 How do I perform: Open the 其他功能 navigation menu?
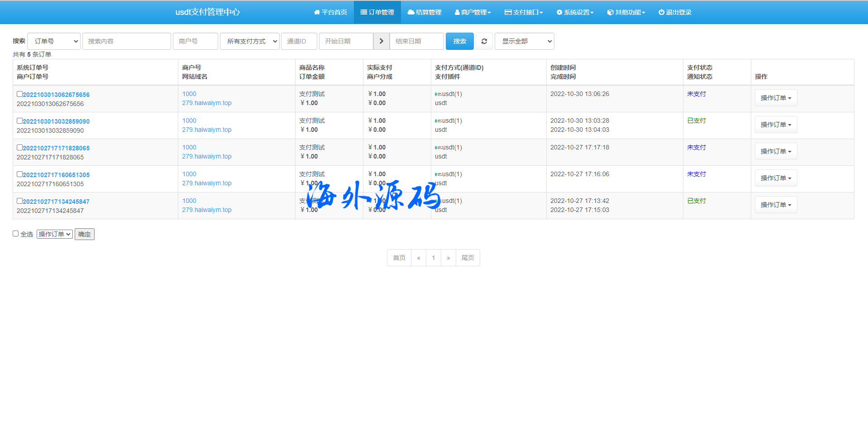[x=626, y=12]
